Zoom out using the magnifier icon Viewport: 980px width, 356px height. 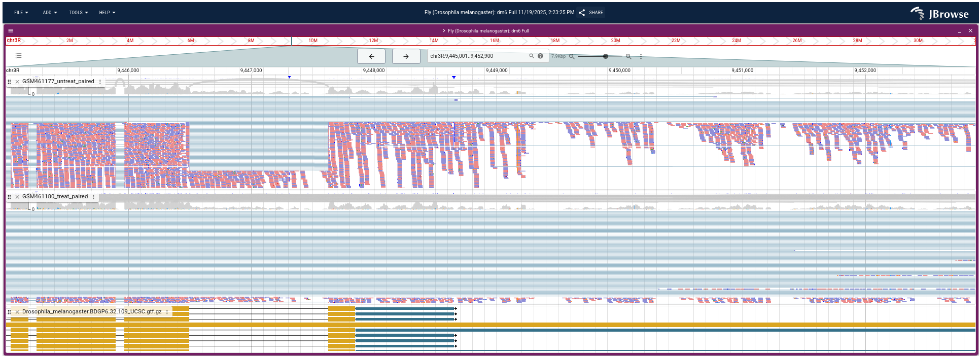(x=572, y=57)
